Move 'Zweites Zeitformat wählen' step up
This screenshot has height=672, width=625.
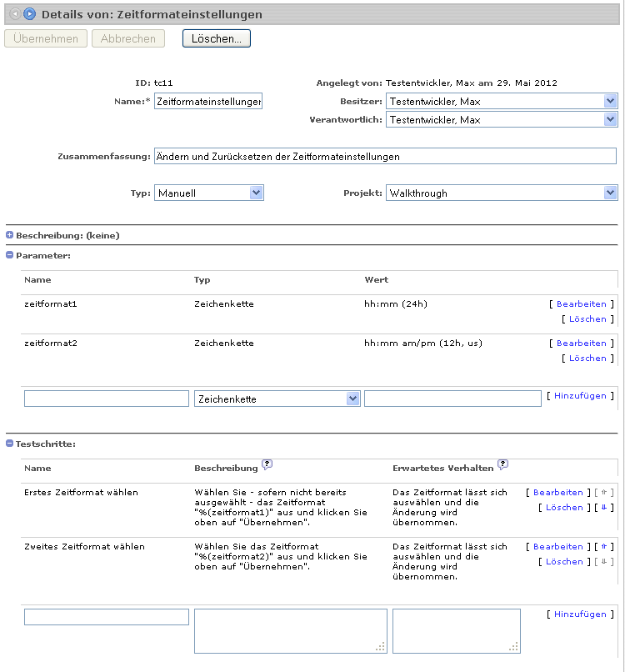(606, 547)
